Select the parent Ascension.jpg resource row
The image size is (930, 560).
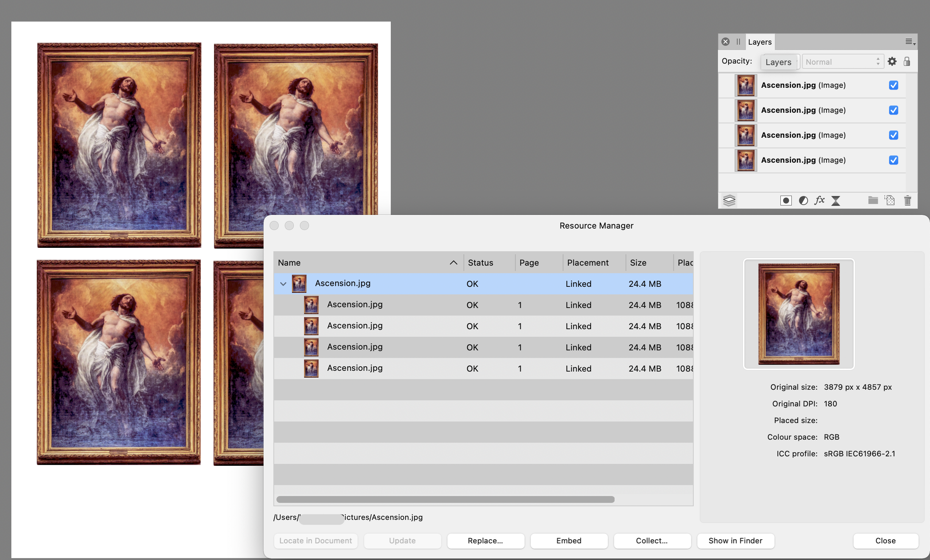tap(484, 284)
